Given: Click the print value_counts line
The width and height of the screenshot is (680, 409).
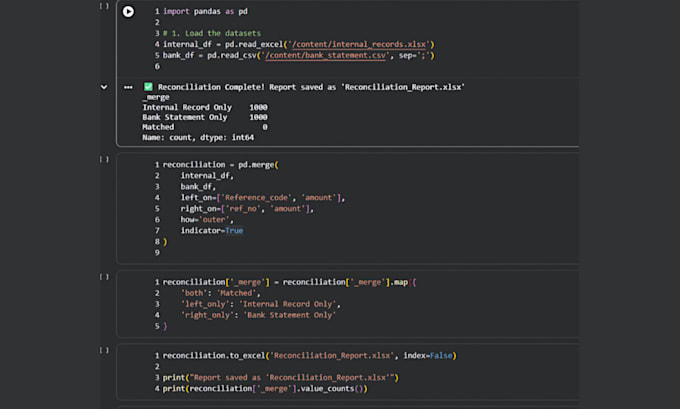Looking at the screenshot, I should [x=265, y=389].
